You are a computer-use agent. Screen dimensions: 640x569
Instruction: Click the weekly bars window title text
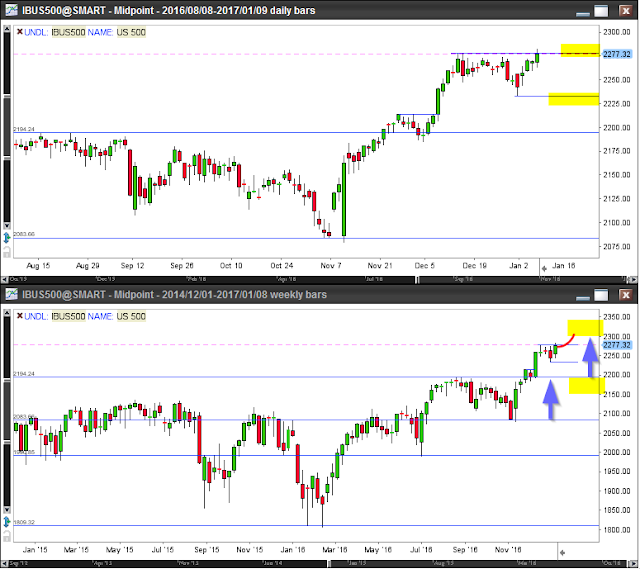(174, 294)
